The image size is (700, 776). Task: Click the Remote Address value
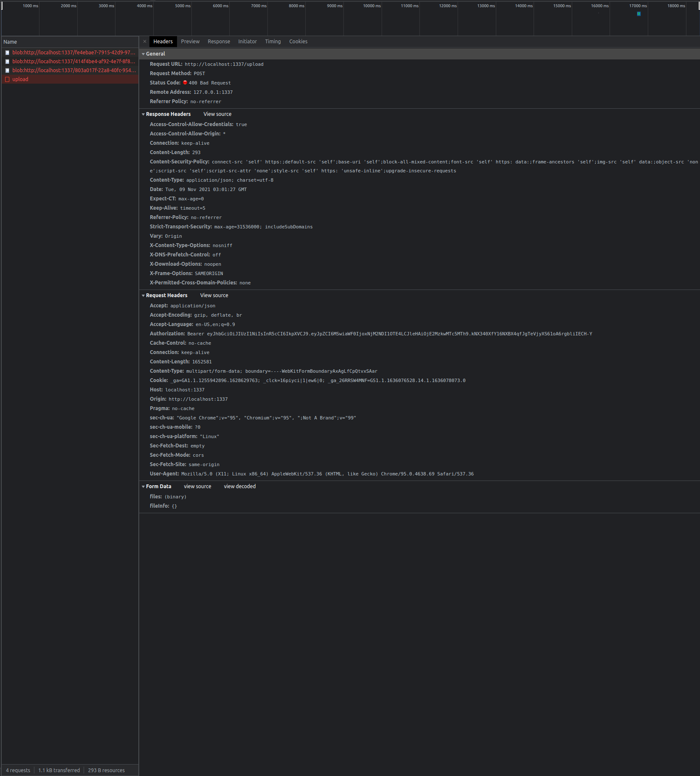213,93
